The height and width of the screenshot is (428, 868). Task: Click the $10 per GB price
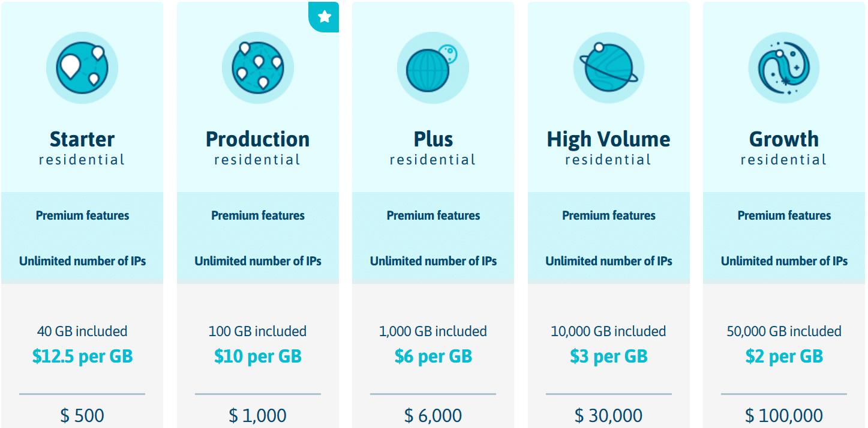tap(257, 357)
